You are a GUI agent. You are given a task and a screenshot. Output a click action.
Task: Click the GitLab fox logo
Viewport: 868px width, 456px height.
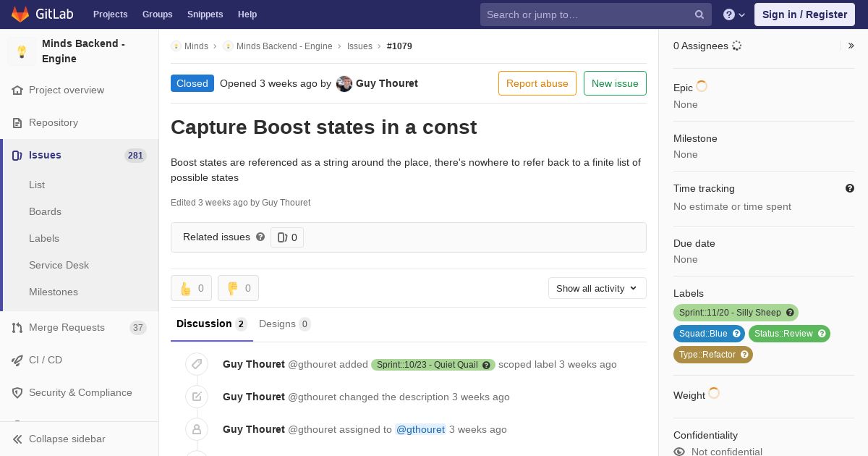[x=20, y=14]
